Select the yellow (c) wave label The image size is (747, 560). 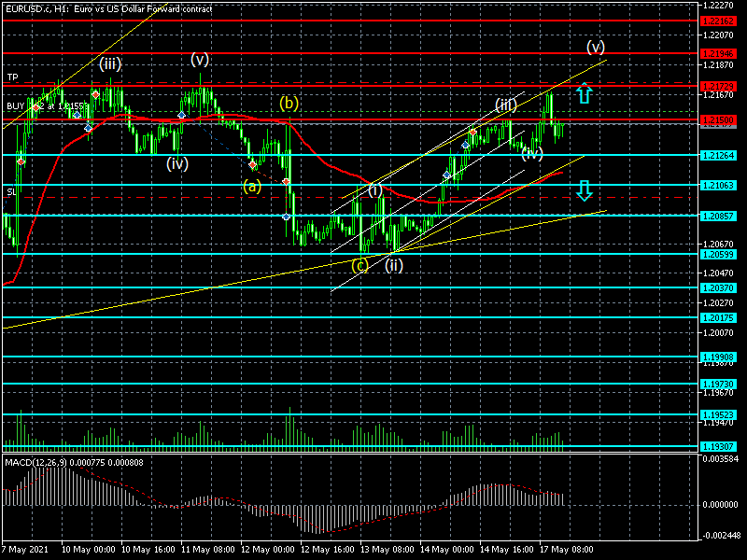tap(360, 265)
